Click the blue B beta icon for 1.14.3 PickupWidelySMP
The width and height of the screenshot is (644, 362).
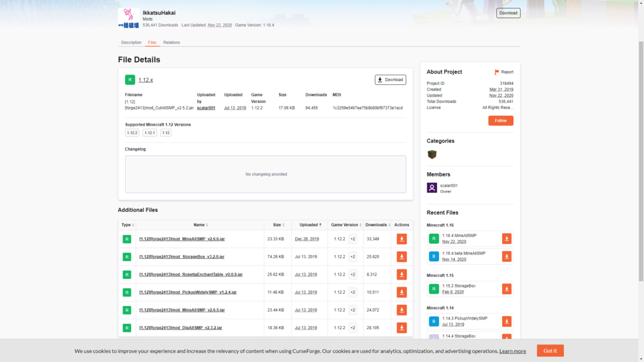tap(434, 321)
